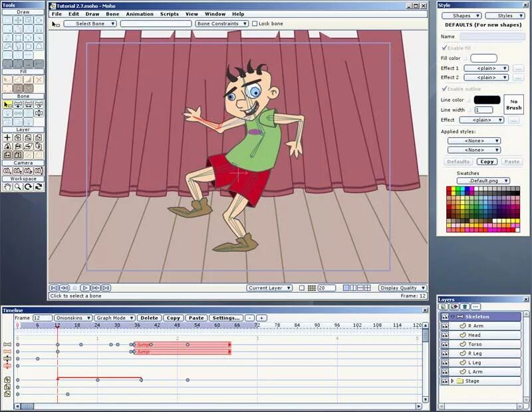The height and width of the screenshot is (412, 532).
Task: Click the timeline Paste button
Action: [196, 318]
